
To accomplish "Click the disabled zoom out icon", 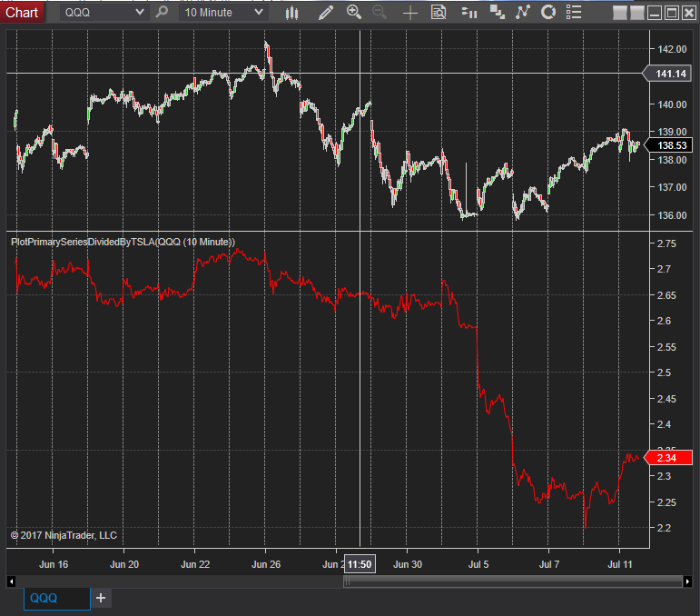I will 380,13.
